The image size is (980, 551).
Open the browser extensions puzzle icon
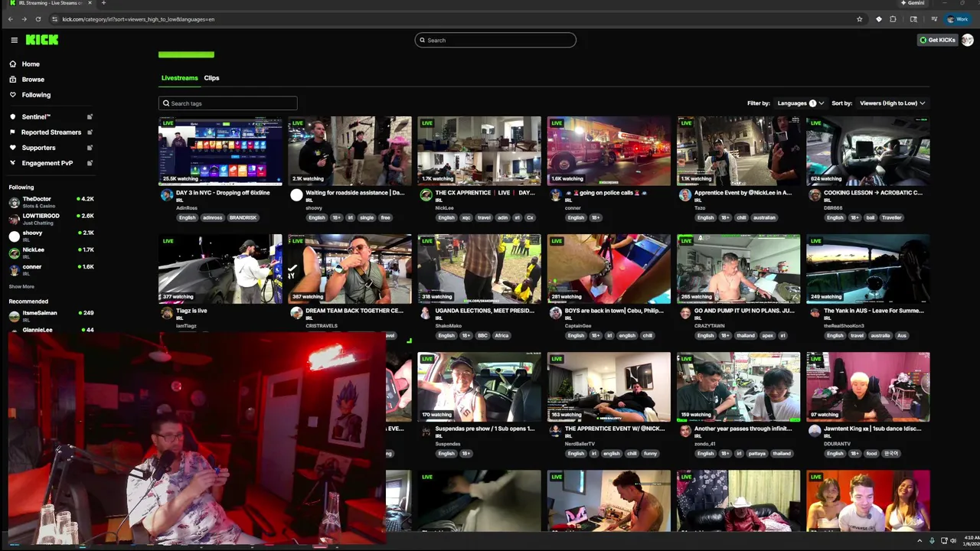pyautogui.click(x=893, y=19)
